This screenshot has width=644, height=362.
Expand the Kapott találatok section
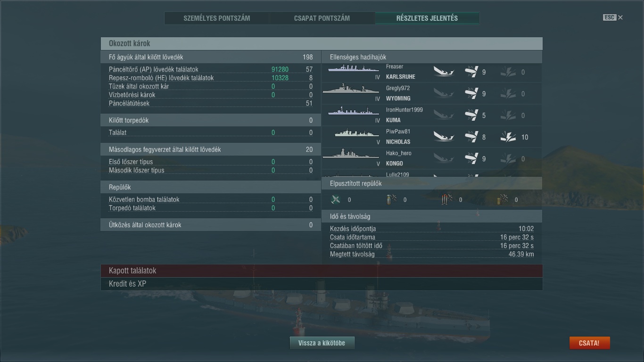(322, 271)
